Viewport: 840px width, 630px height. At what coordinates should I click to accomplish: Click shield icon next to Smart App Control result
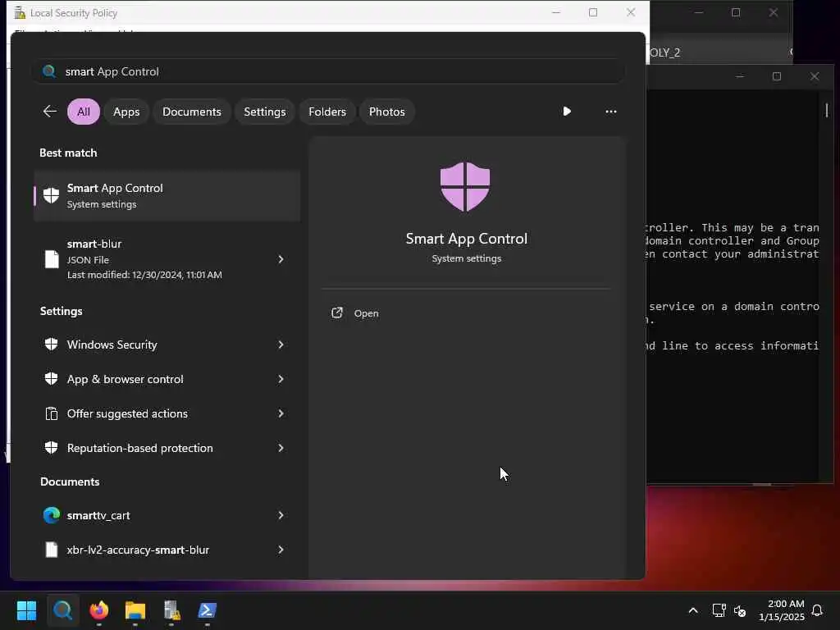(x=52, y=195)
